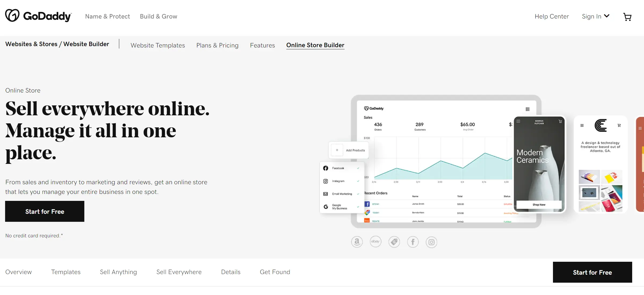Image resolution: width=644 pixels, height=295 pixels.
Task: Select the Online Store Builder tab
Action: click(x=316, y=45)
